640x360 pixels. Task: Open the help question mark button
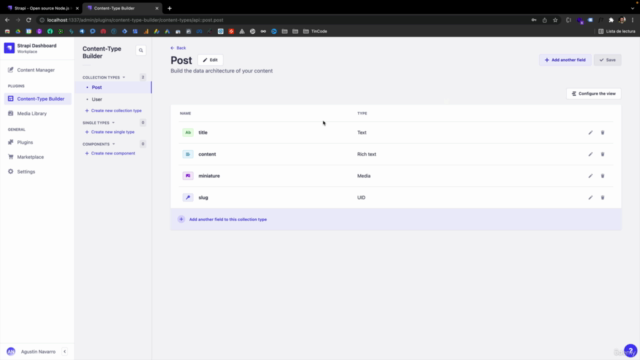630,350
